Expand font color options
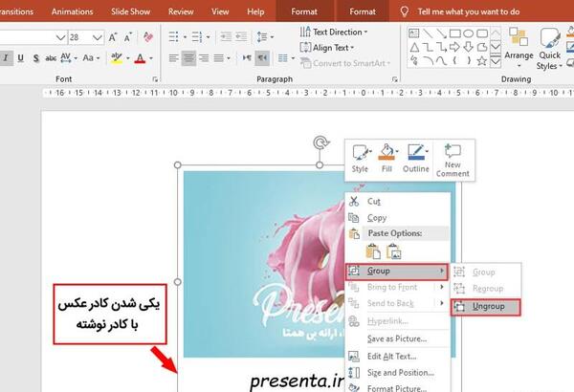The width and height of the screenshot is (574, 392). [x=151, y=58]
